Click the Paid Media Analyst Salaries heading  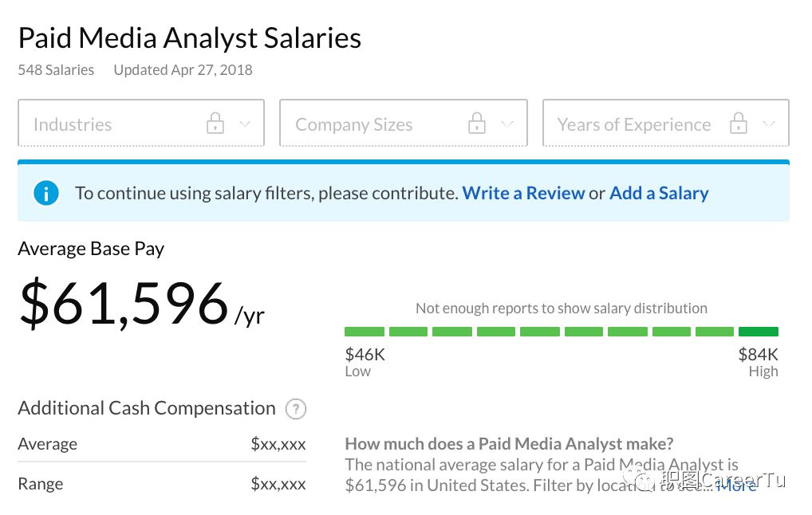pyautogui.click(x=189, y=38)
